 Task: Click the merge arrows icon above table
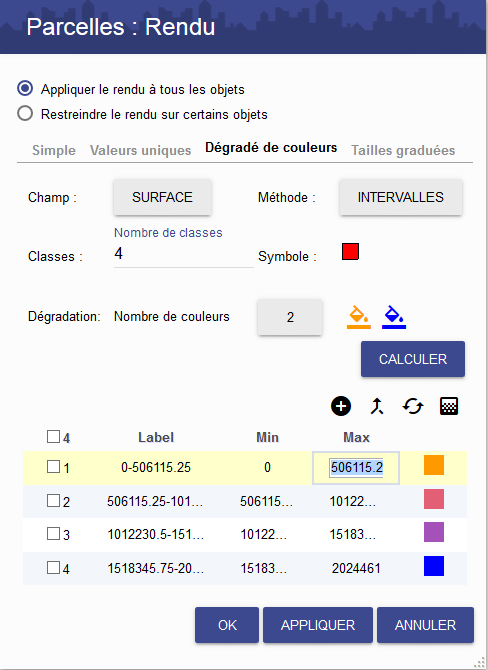(376, 406)
